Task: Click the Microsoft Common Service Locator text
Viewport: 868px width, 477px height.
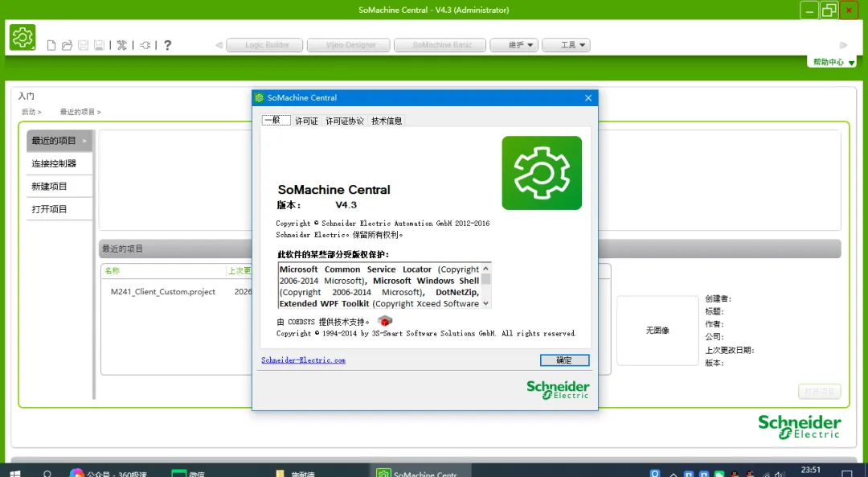Action: (x=355, y=269)
